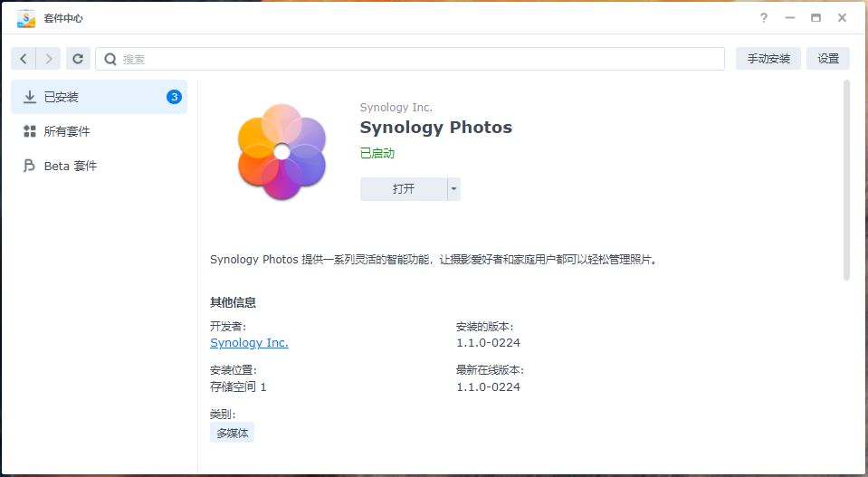This screenshot has height=477, width=868.
Task: Click the 手动安装 button
Action: pyautogui.click(x=768, y=59)
